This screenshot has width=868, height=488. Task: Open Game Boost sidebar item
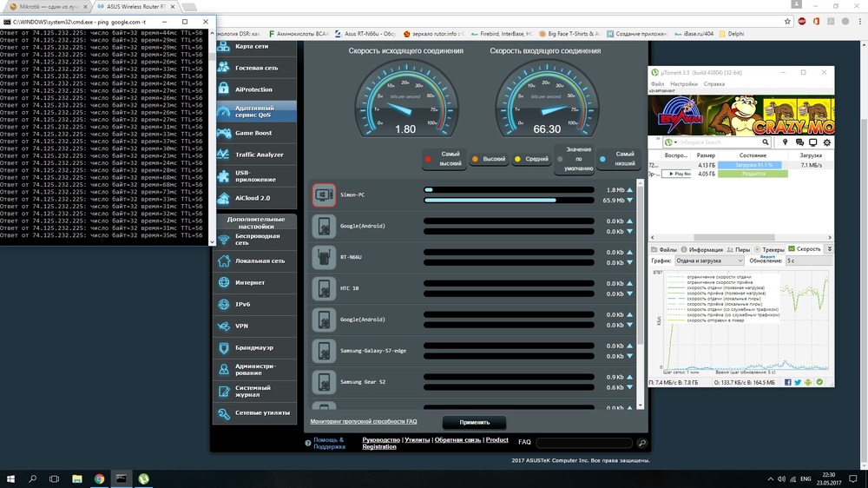click(x=256, y=133)
